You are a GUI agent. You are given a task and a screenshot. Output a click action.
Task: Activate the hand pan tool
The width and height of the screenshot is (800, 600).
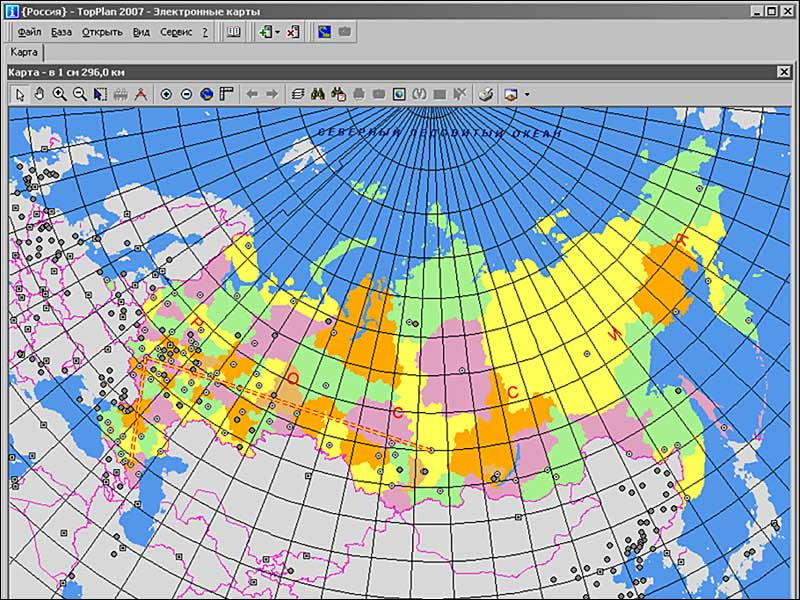tap(39, 94)
